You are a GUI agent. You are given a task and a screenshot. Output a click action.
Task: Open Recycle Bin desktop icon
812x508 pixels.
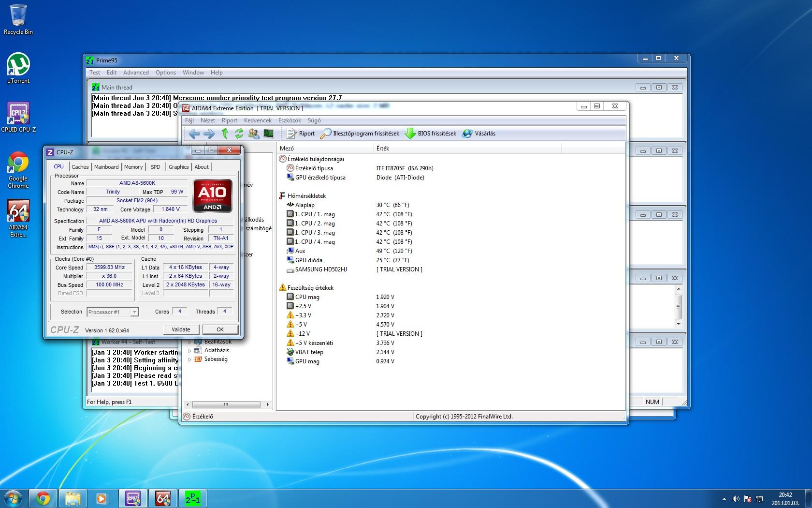coord(18,20)
